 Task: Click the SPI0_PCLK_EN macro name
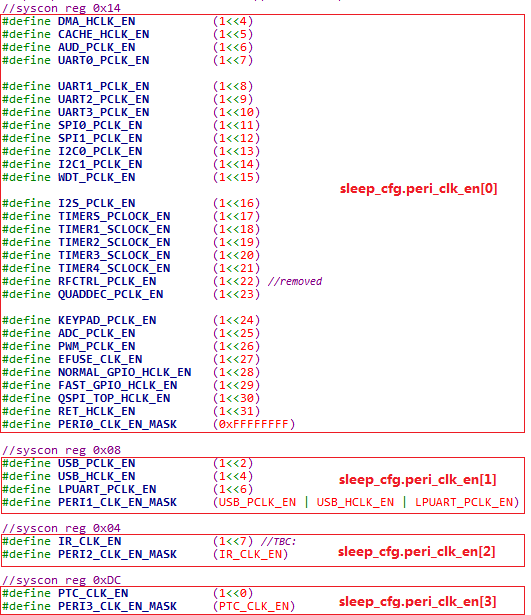(100, 125)
